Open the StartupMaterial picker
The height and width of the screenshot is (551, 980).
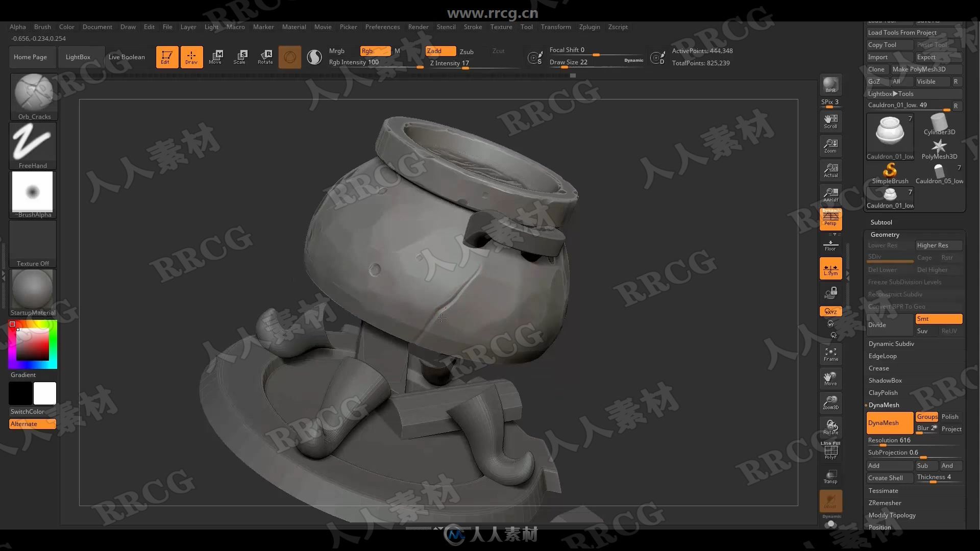coord(33,293)
